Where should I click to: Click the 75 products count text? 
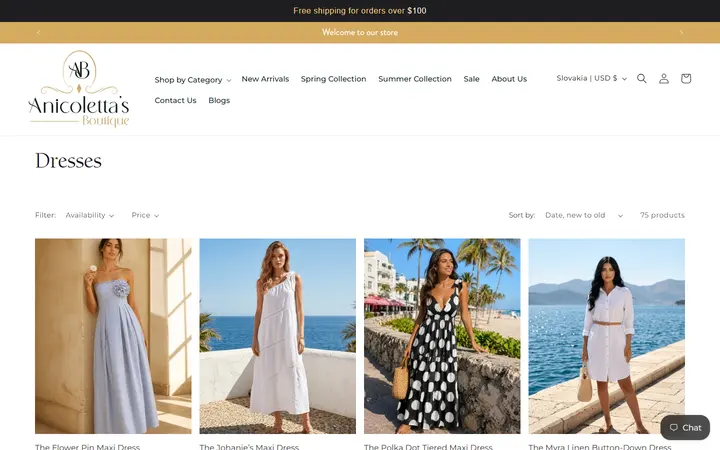662,215
